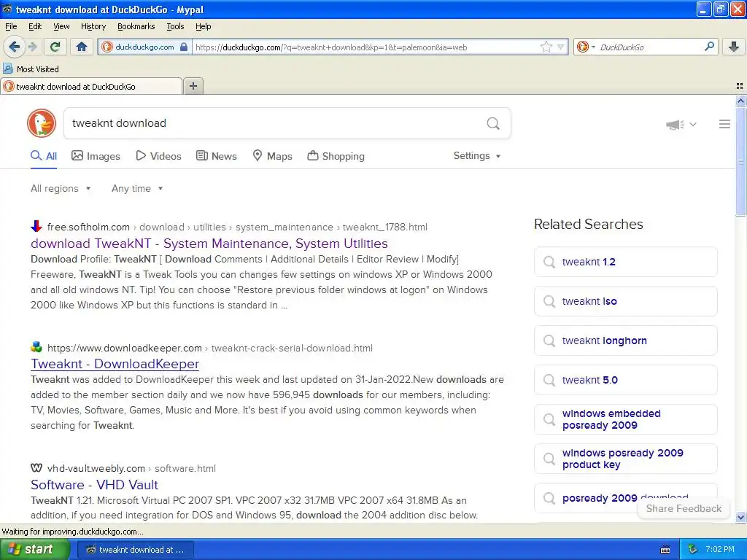
Task: Click the magnifier icon beside tweaknt longhorn
Action: pos(549,341)
